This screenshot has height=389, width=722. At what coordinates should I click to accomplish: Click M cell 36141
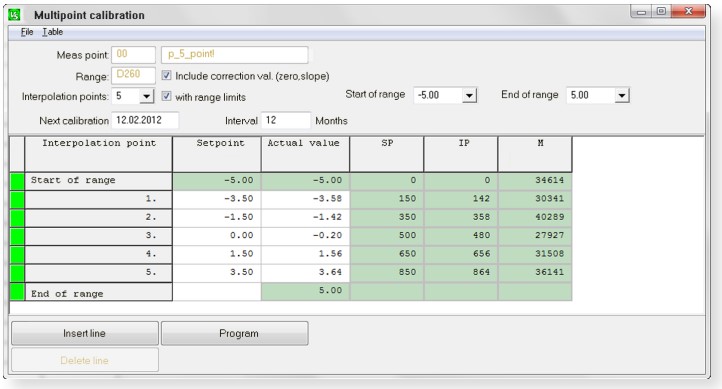tap(535, 273)
